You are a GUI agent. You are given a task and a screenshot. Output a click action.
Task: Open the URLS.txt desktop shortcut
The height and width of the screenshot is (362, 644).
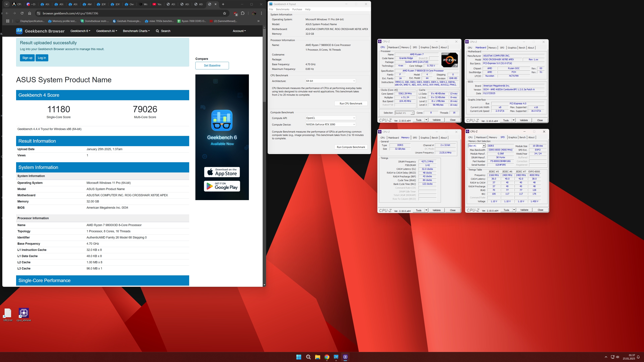pos(8,315)
